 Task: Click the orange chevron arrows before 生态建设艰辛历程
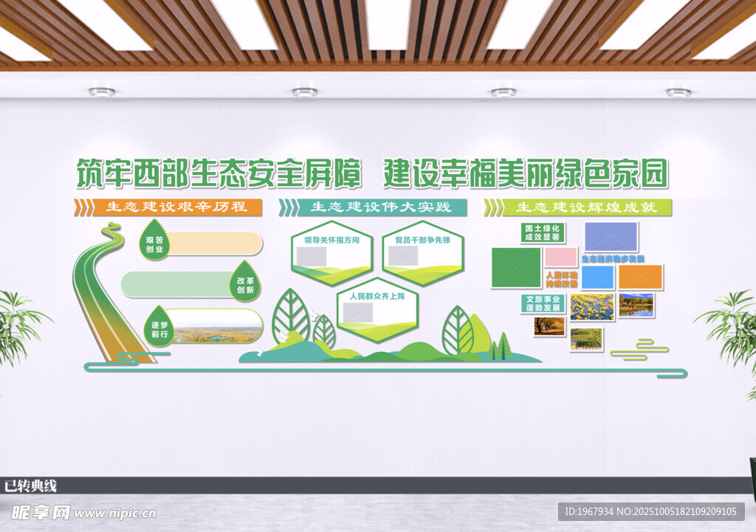tap(84, 207)
